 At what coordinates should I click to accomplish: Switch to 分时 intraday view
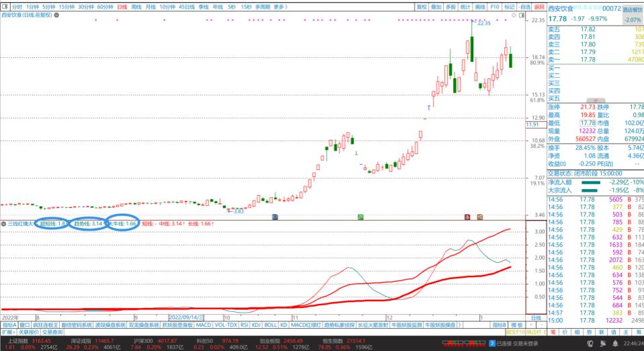point(17,7)
